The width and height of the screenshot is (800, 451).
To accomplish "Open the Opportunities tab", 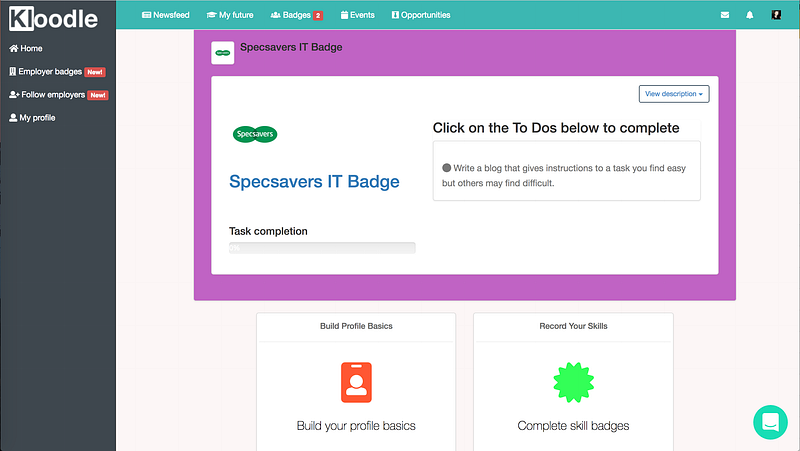I will click(x=421, y=15).
